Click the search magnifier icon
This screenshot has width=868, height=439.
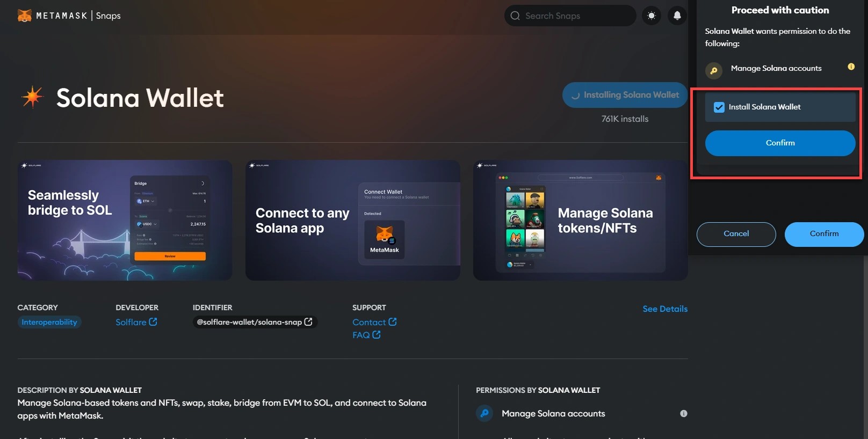[x=515, y=16]
